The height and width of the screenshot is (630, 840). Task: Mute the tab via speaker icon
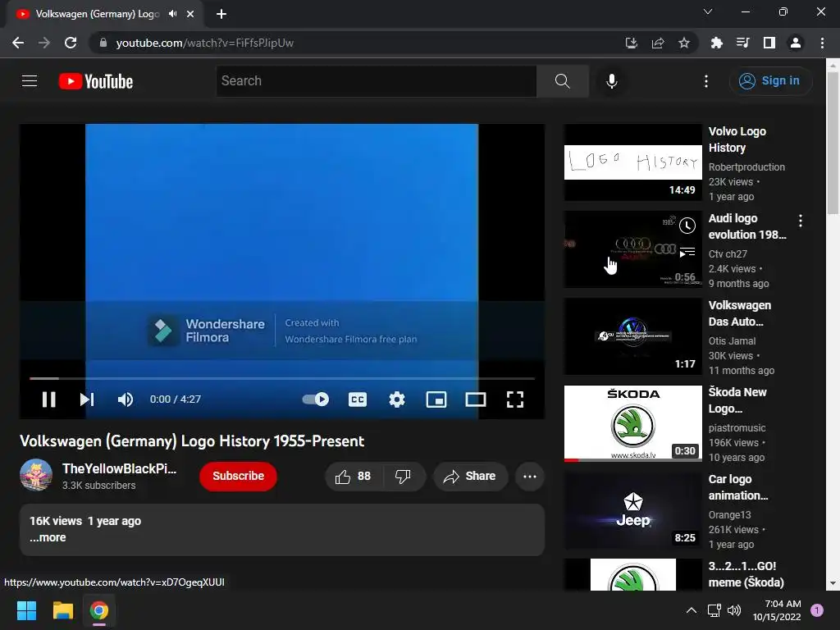pos(172,14)
